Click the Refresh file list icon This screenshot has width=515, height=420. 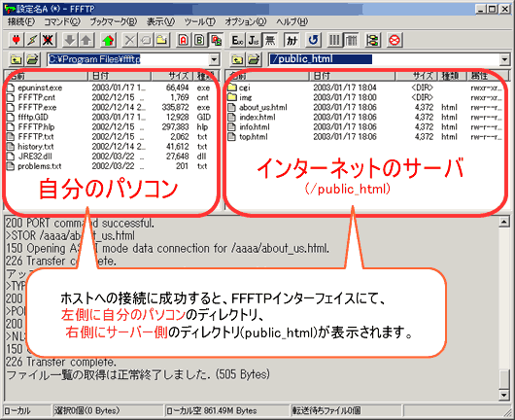click(313, 41)
